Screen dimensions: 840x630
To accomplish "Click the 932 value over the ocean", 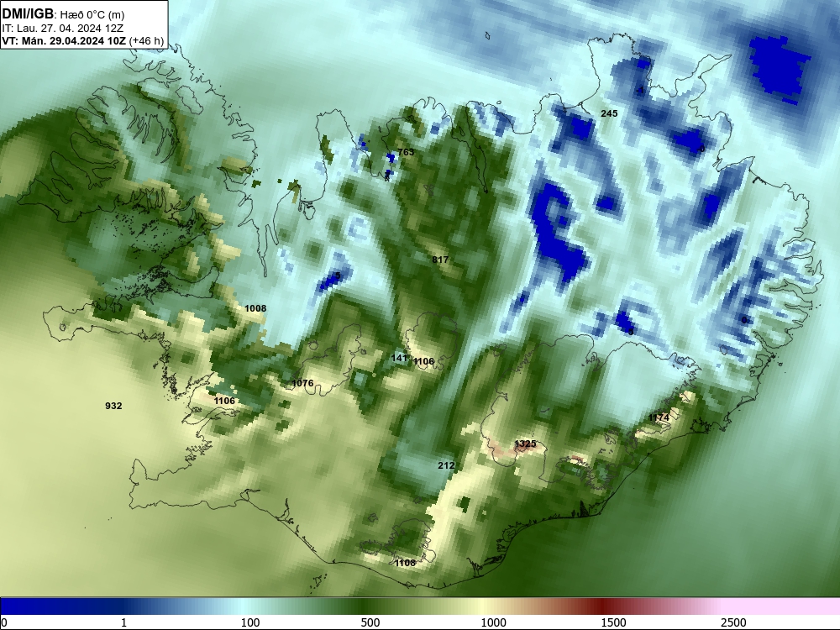I will (113, 406).
